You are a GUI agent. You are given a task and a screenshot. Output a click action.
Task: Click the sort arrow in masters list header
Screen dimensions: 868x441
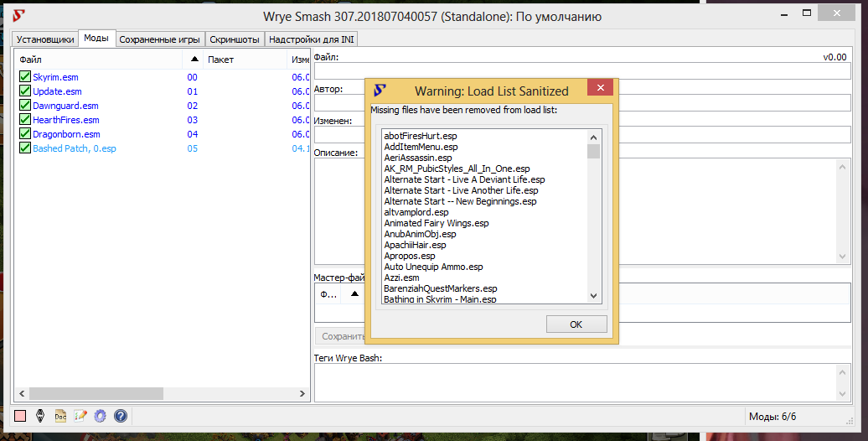354,294
